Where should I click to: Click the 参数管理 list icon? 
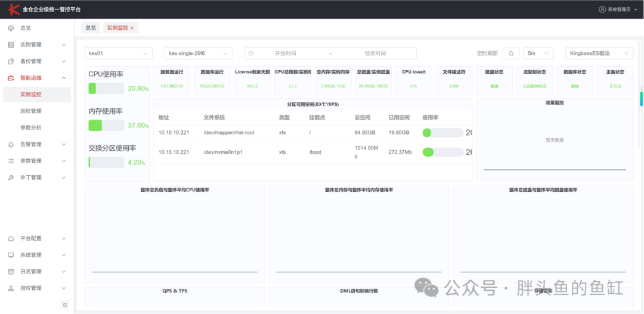click(x=11, y=161)
